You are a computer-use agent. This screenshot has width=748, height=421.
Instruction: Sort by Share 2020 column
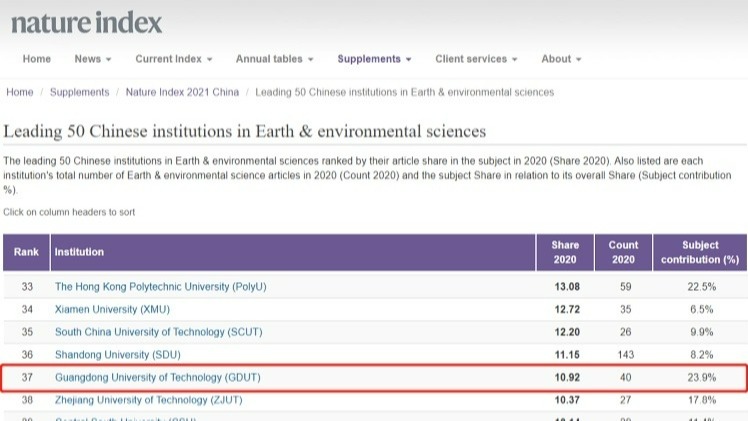[564, 252]
